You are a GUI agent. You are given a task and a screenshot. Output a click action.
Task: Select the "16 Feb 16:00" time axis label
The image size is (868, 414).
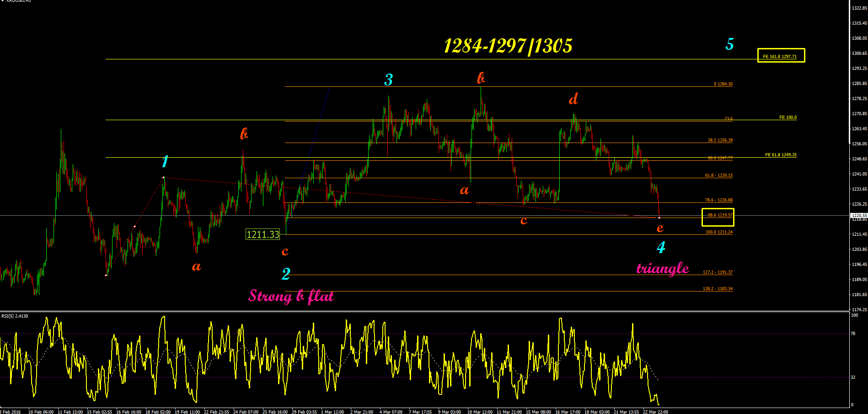coord(129,412)
